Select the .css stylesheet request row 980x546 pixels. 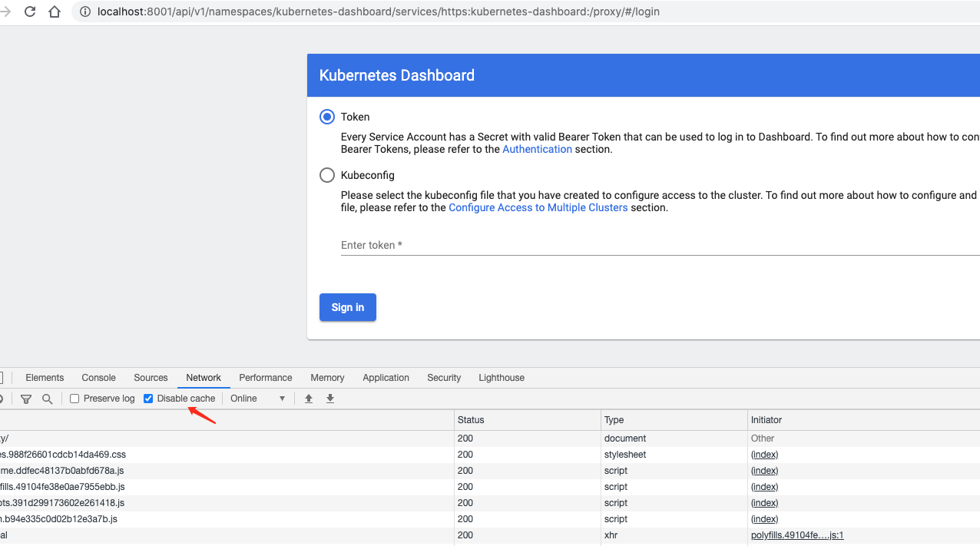(x=490, y=455)
